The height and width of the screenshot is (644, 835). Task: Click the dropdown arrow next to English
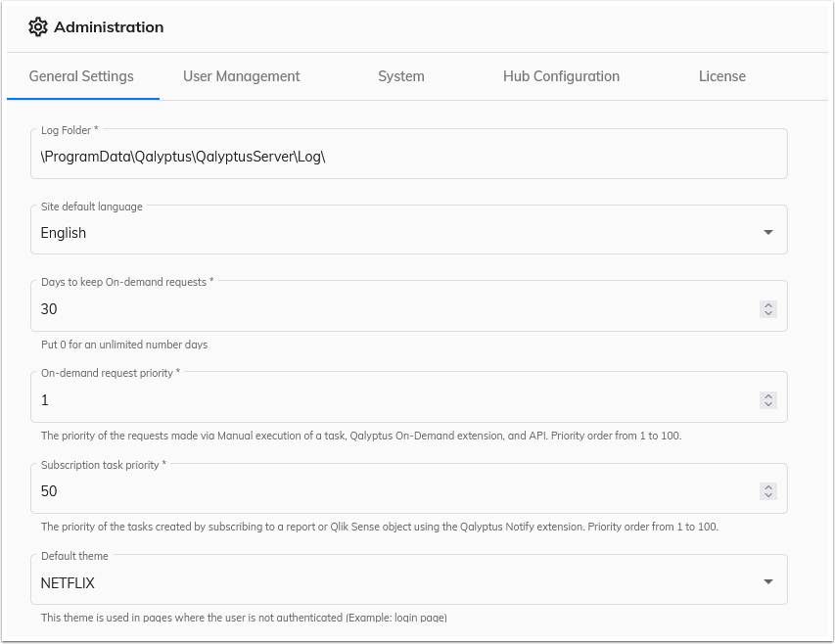(767, 230)
